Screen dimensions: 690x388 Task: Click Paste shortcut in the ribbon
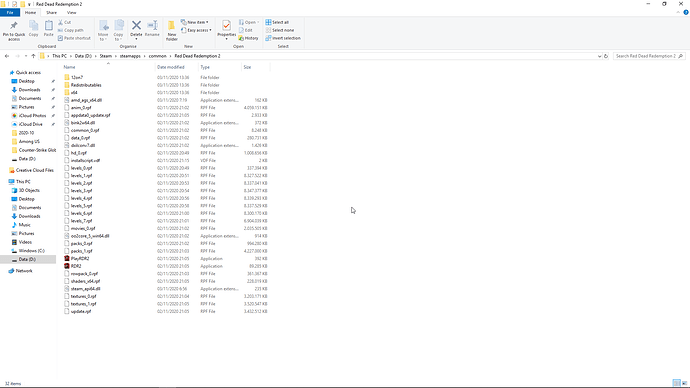pos(74,38)
